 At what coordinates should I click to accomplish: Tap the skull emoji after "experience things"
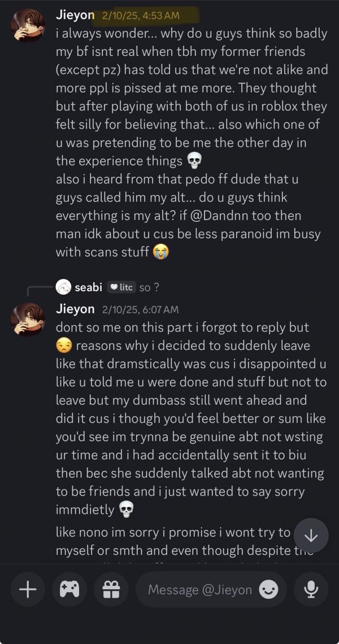(194, 161)
